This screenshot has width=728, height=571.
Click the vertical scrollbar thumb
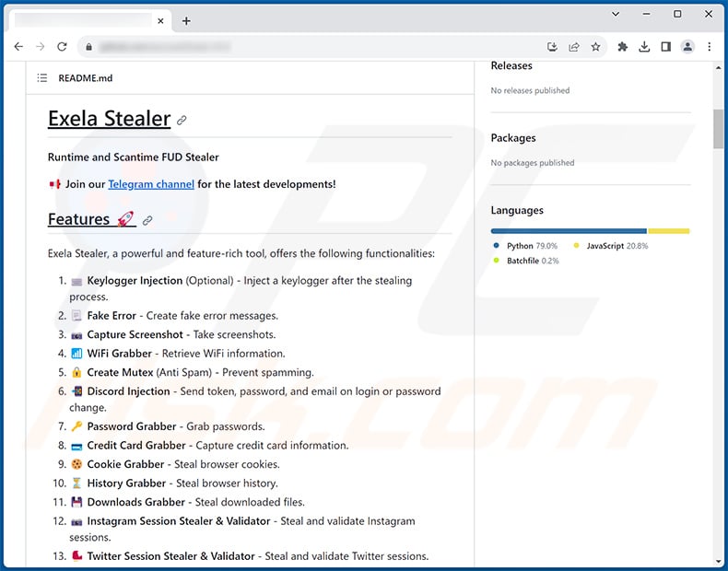[x=718, y=129]
